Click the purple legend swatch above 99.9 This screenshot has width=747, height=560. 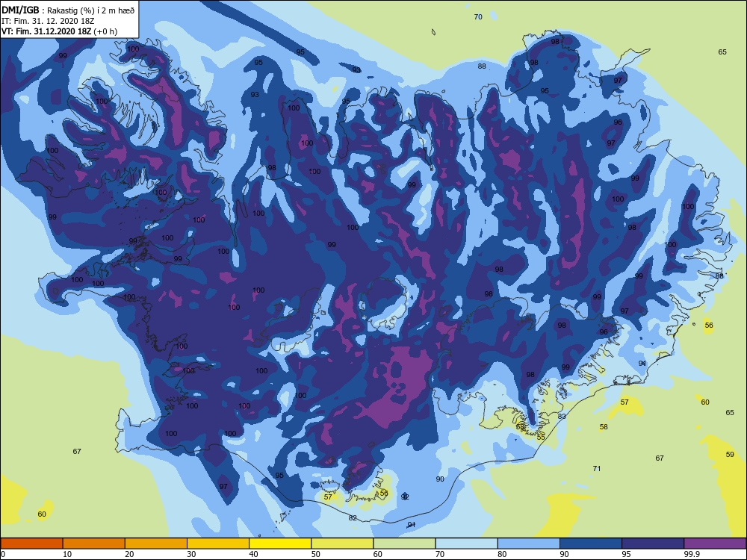point(715,544)
